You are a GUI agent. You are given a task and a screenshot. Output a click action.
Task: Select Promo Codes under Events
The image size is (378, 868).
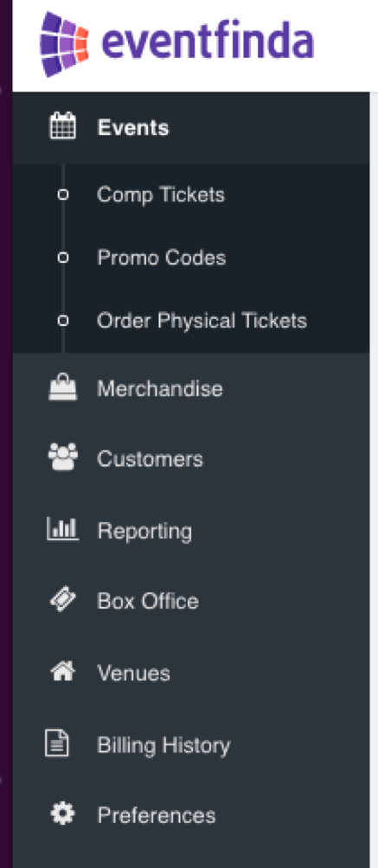pos(161,258)
